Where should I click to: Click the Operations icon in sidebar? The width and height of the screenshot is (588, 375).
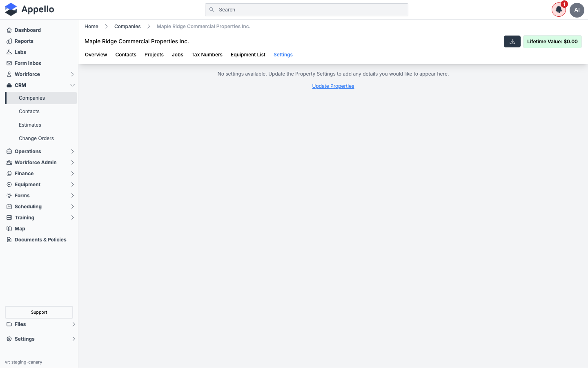(9, 152)
